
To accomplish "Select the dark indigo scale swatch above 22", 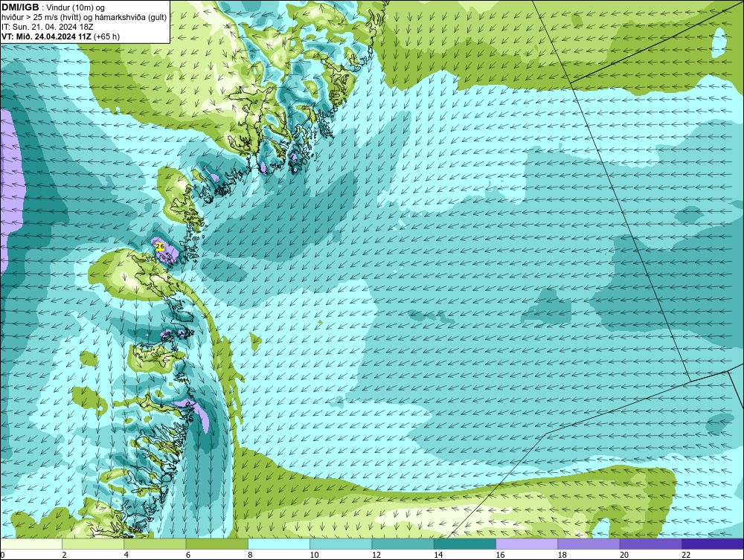I will click(713, 544).
